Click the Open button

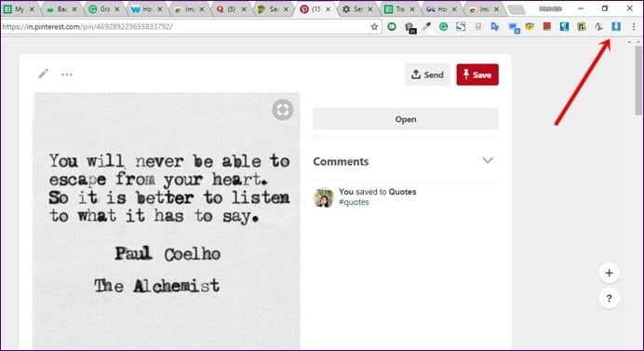coord(406,119)
